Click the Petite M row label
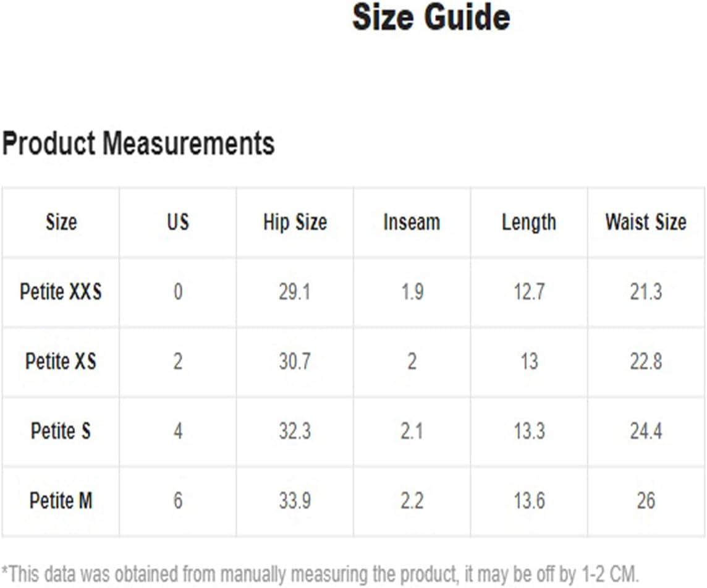Screen dimensions: 707x588 pos(61,500)
